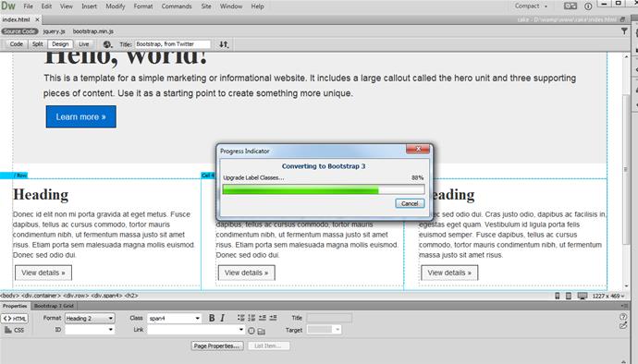The height and width of the screenshot is (364, 638).
Task: Click the green conversion progress bar
Action: pos(301,189)
